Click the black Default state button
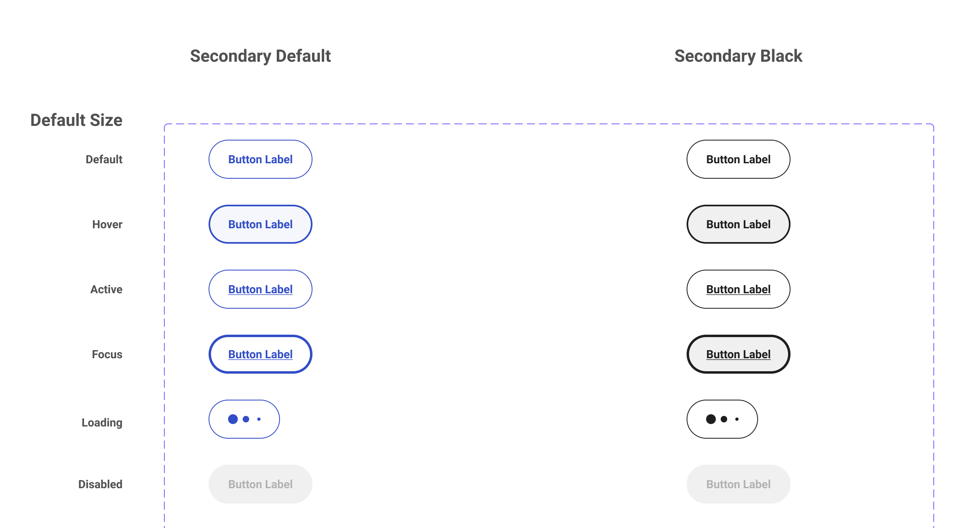980x528 pixels. tap(738, 159)
